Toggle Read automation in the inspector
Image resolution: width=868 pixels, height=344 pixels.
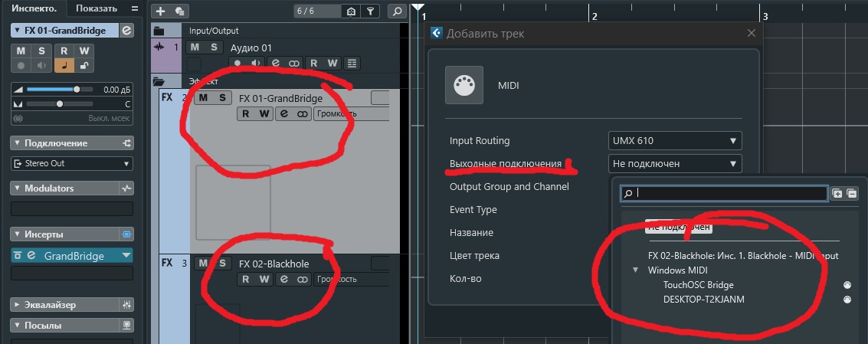pos(64,51)
